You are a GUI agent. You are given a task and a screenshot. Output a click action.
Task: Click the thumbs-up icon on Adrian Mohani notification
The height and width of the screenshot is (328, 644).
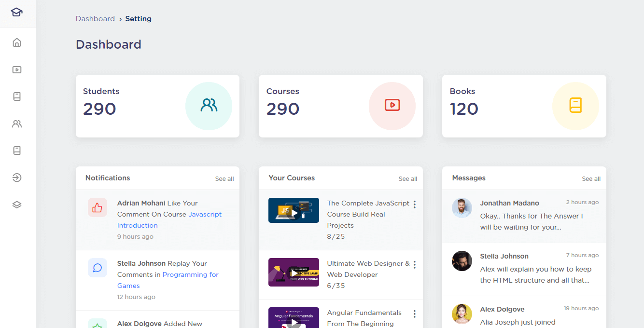(97, 207)
